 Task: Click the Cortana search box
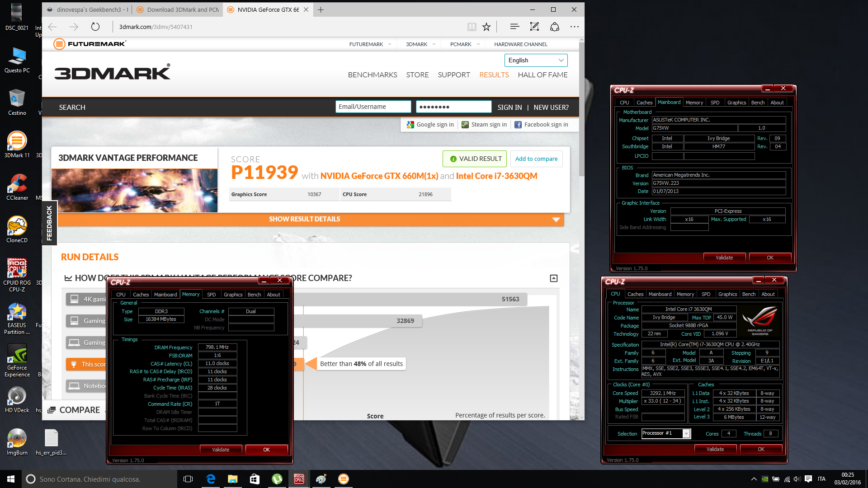pyautogui.click(x=99, y=479)
